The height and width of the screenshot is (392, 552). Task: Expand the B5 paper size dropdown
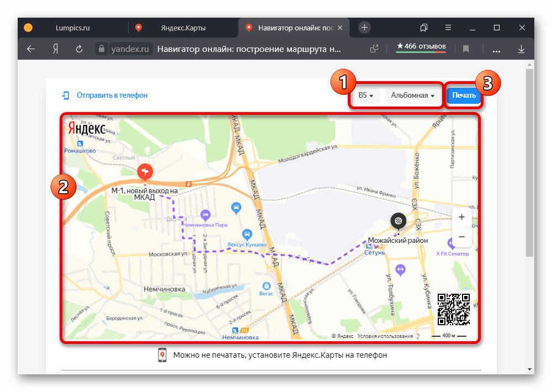(366, 95)
